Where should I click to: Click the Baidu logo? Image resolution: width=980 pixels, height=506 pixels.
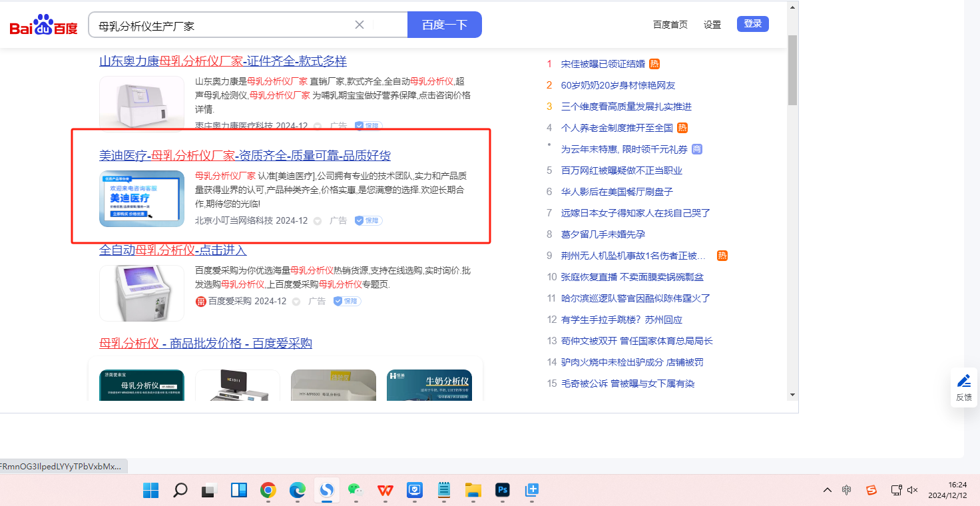tap(43, 25)
